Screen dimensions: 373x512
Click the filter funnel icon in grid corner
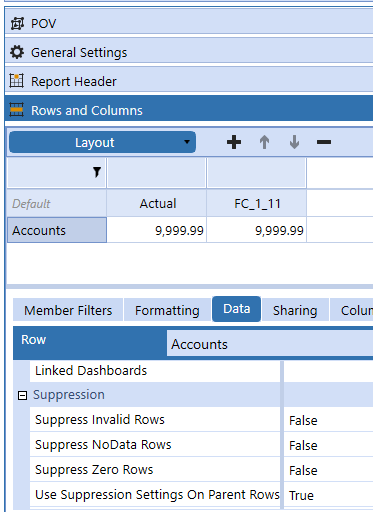click(x=97, y=172)
